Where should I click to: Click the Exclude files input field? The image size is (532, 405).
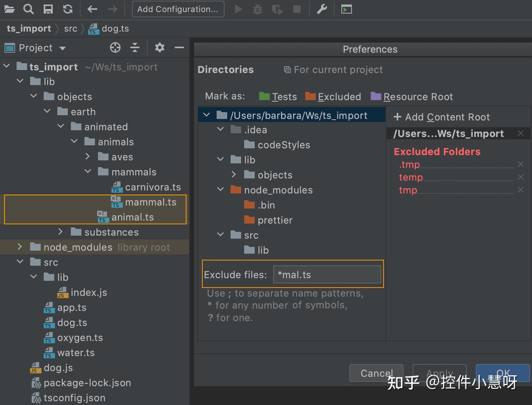pyautogui.click(x=326, y=274)
